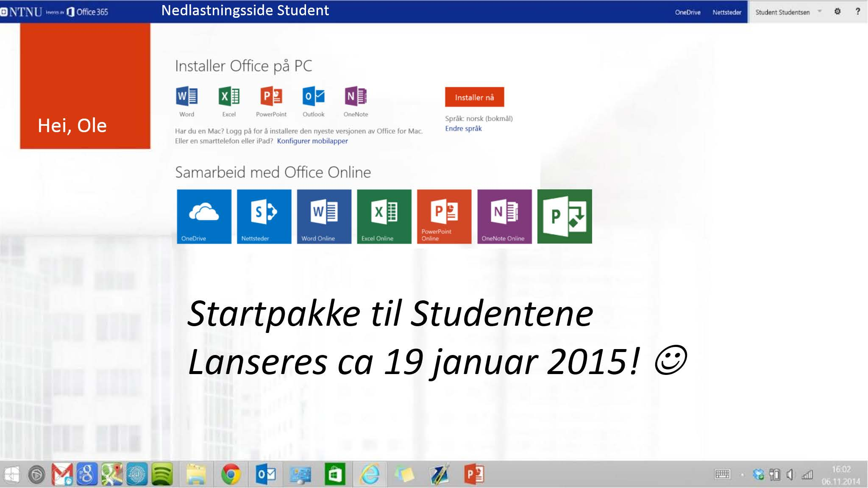Click the Excel icon under Installer Office
Image resolution: width=868 pixels, height=488 pixels.
(x=229, y=97)
